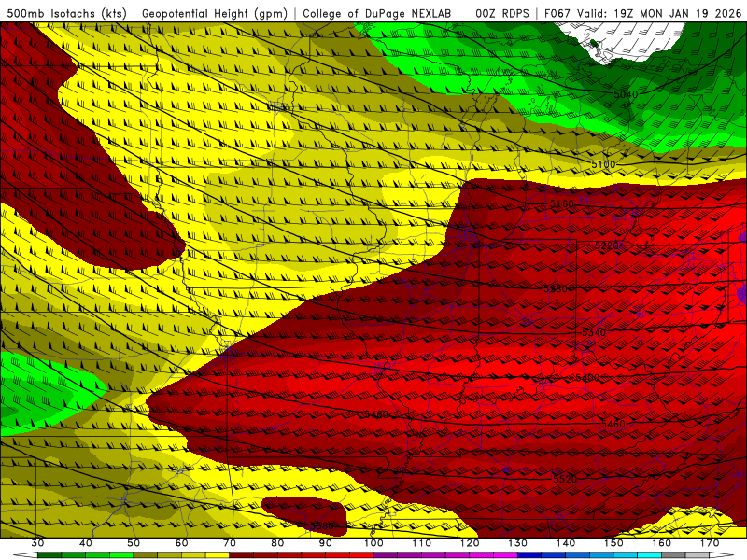Screen dimensions: 747x560
Task: Click the legend value 40
Action: click(85, 543)
